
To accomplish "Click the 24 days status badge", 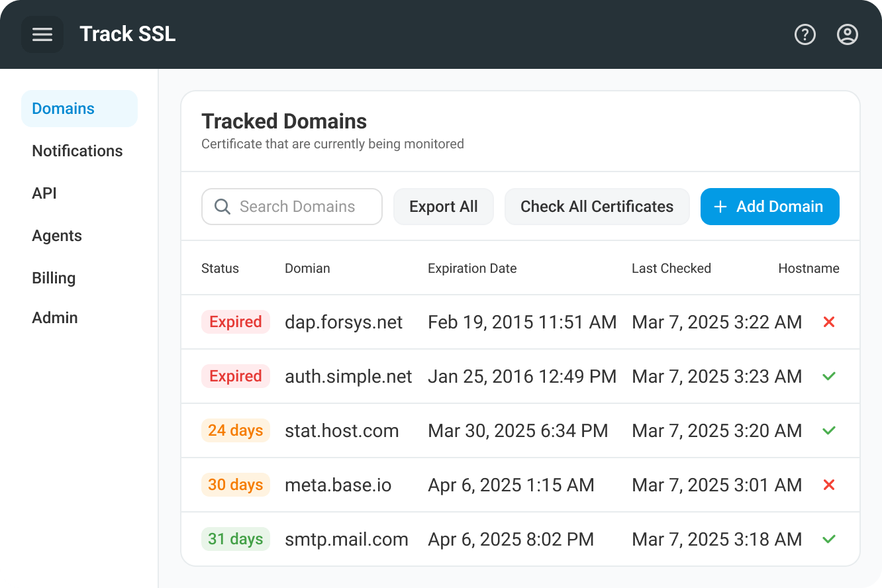I will [x=236, y=430].
